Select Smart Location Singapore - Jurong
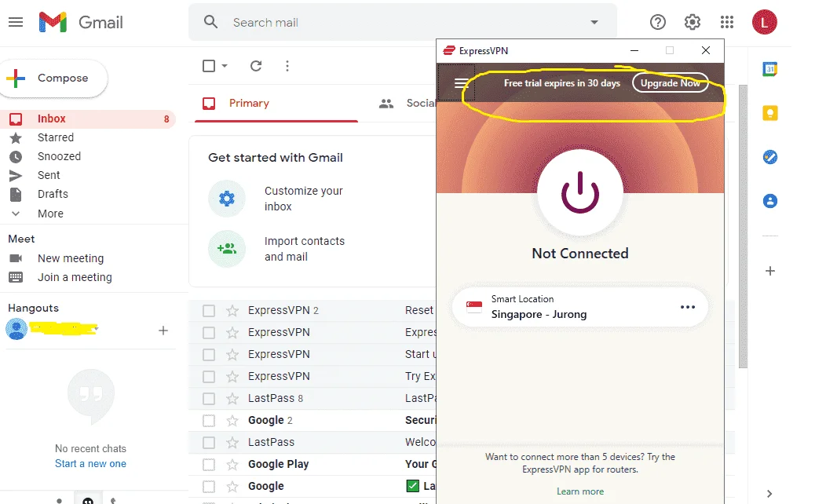Viewport: 815px width, 504px height. pos(580,307)
